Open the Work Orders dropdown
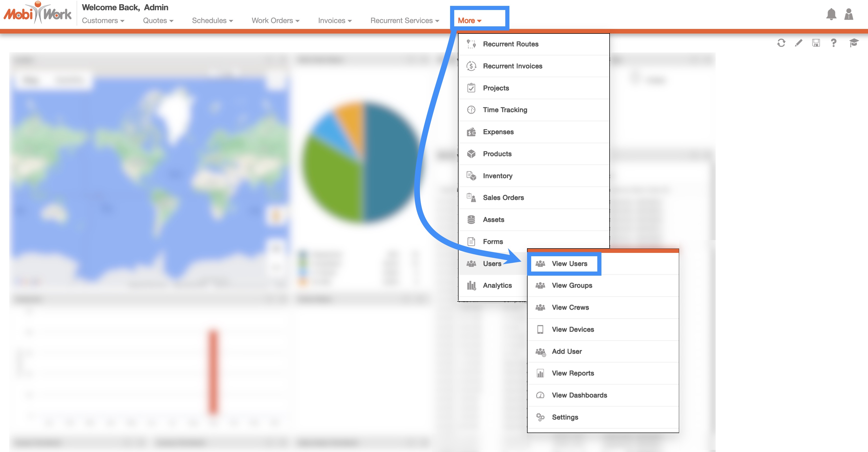The width and height of the screenshot is (868, 452). pyautogui.click(x=275, y=20)
